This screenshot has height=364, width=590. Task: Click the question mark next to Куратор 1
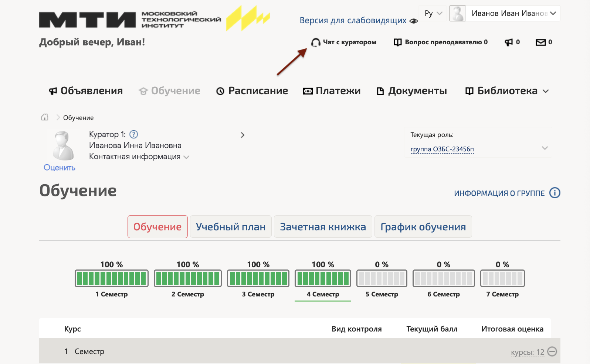click(x=134, y=134)
